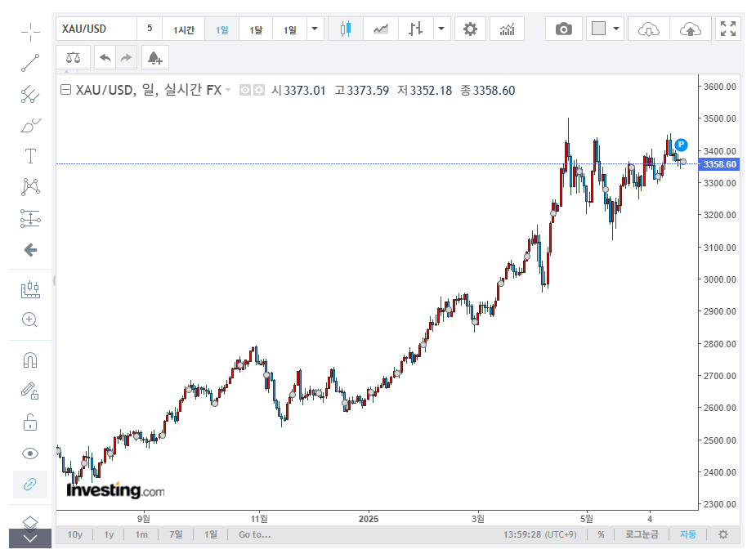Take a chart snapshot with camera

(x=564, y=29)
